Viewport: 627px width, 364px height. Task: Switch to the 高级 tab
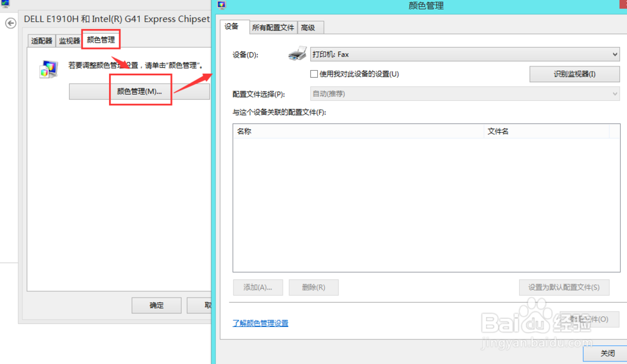point(308,27)
